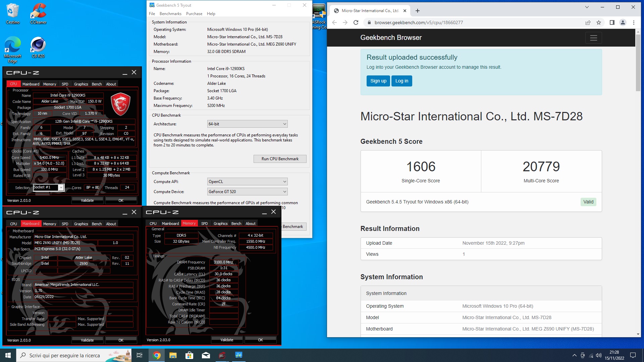Image resolution: width=644 pixels, height=362 pixels.
Task: Open the Architecture 64-bit dropdown
Action: (248, 124)
